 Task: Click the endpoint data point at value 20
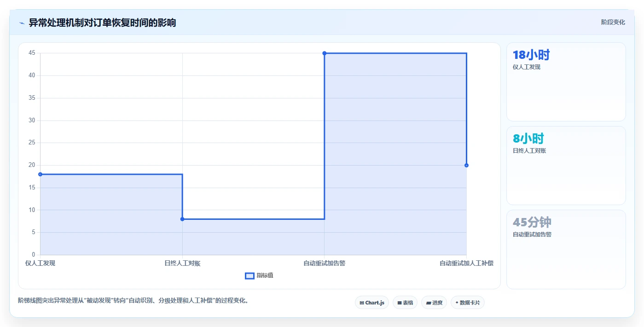[x=466, y=165]
